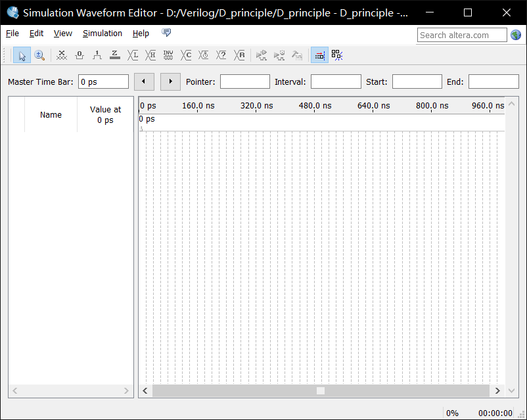Open the View menu

point(63,34)
